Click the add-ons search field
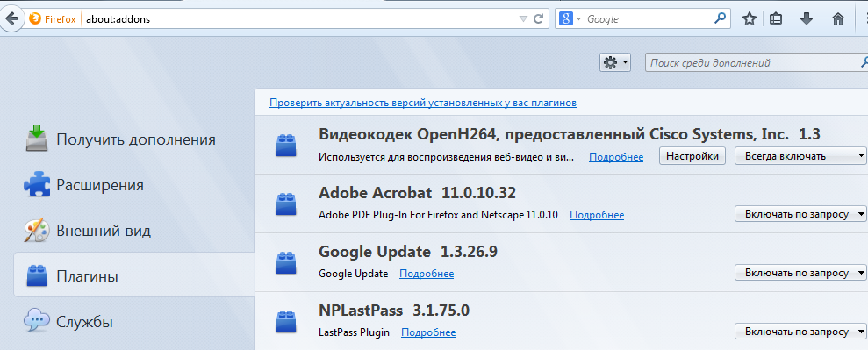The height and width of the screenshot is (350, 868). pos(757,63)
